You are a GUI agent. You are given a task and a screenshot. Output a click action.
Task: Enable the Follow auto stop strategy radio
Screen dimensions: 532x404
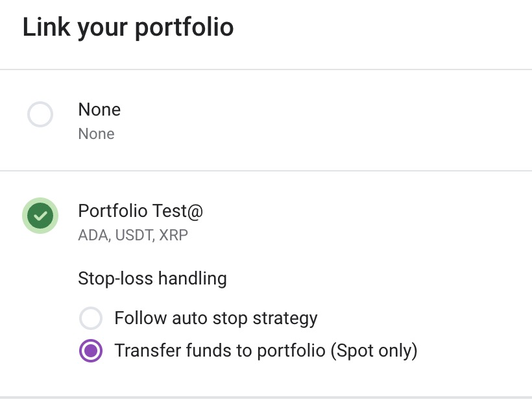[x=91, y=319]
